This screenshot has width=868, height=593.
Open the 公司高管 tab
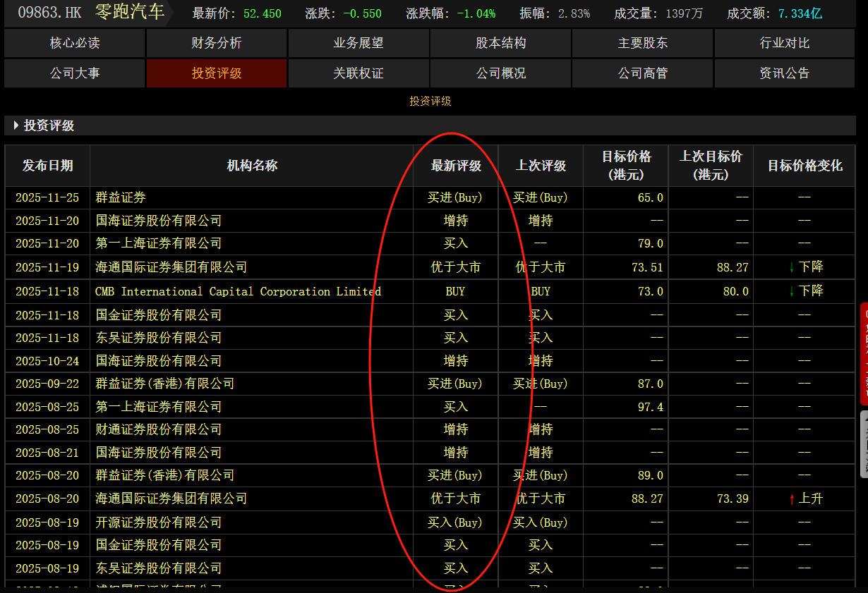pos(643,73)
